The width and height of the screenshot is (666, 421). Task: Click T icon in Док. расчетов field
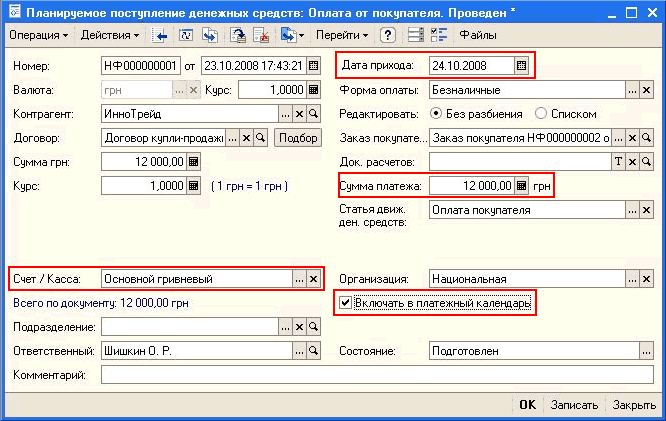click(617, 161)
